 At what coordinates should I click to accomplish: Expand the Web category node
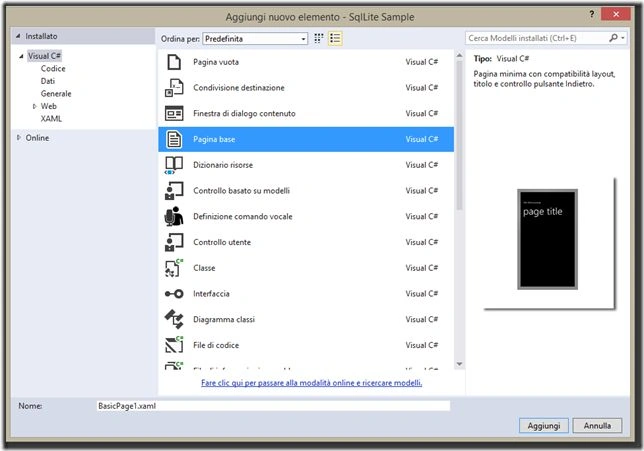tap(34, 106)
